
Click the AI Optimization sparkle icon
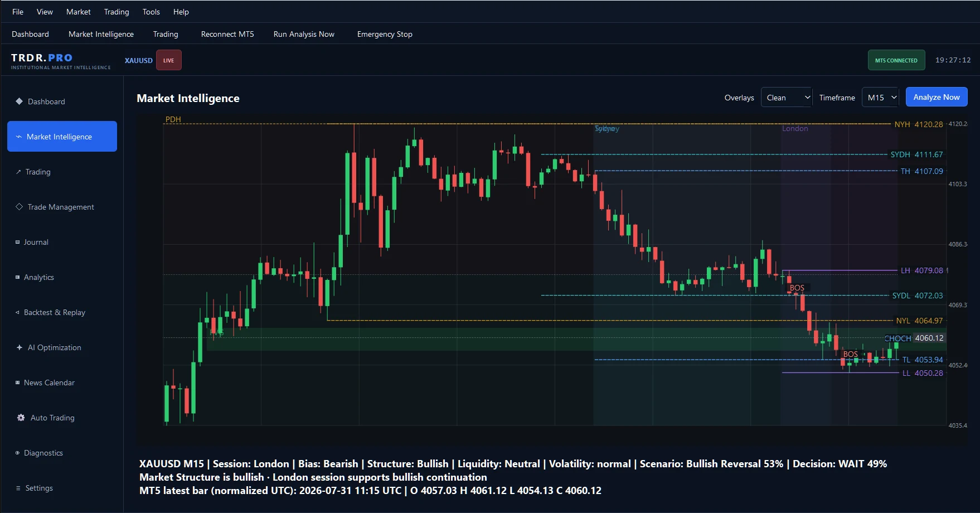(x=20, y=347)
